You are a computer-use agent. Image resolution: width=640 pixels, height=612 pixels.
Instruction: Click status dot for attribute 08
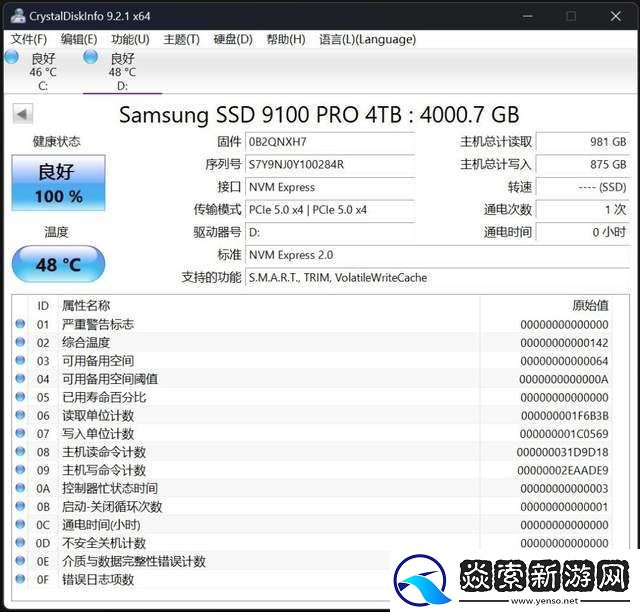tap(20, 452)
